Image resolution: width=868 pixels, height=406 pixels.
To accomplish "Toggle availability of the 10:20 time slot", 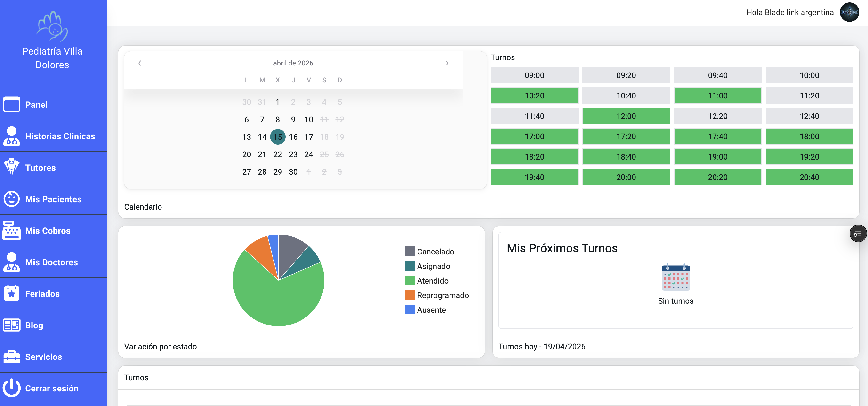I will point(534,96).
